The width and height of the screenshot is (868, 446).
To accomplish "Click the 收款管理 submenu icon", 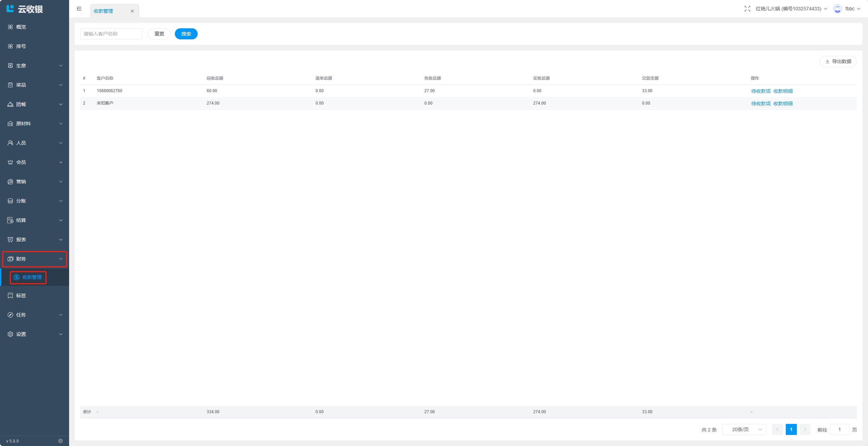I will (x=17, y=277).
